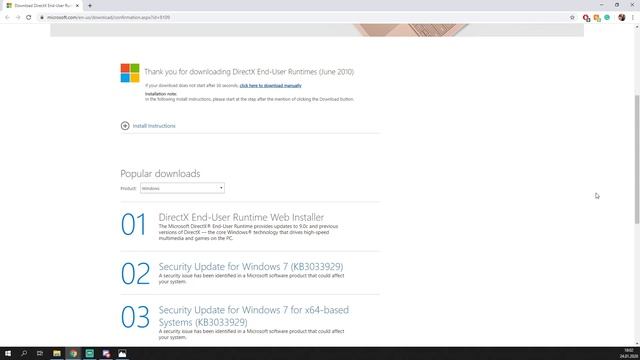Viewport: 640px width, 360px height.
Task: Click the Microsoft four-color logo
Action: pos(130,73)
